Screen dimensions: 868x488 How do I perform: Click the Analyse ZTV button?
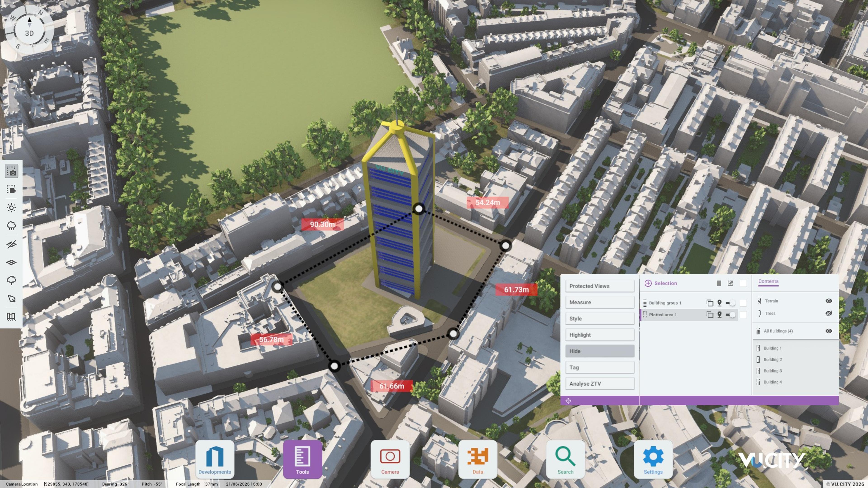click(600, 384)
